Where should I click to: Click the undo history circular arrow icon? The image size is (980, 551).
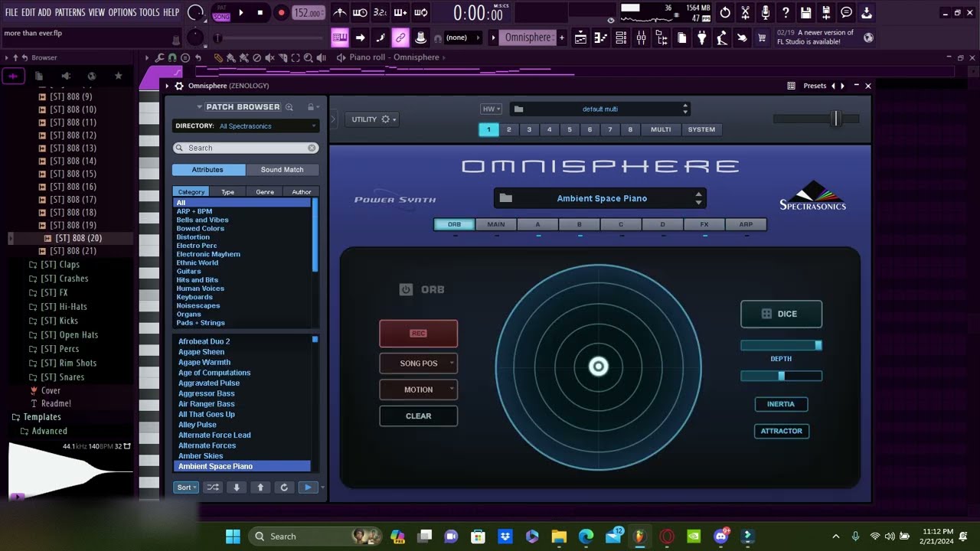725,12
